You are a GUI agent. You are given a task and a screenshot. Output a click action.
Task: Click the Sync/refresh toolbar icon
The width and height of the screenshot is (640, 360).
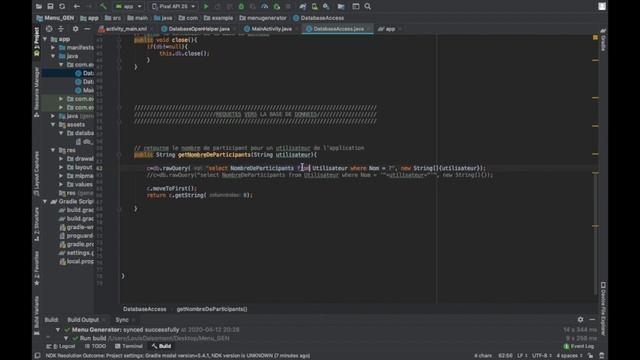62,7
